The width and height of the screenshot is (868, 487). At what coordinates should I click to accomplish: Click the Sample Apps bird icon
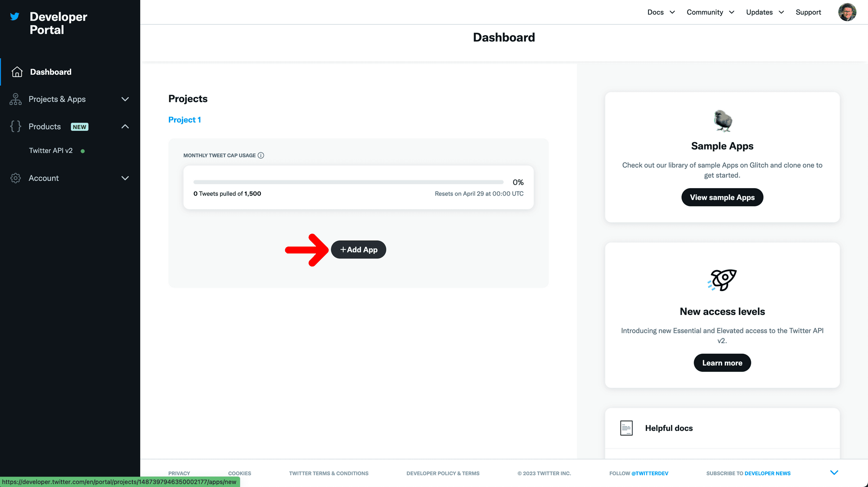(722, 119)
